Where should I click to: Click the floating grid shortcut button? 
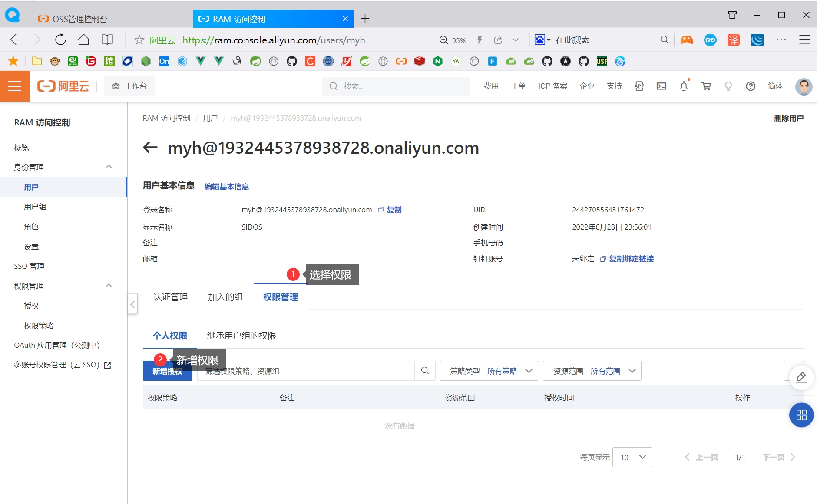pos(801,415)
